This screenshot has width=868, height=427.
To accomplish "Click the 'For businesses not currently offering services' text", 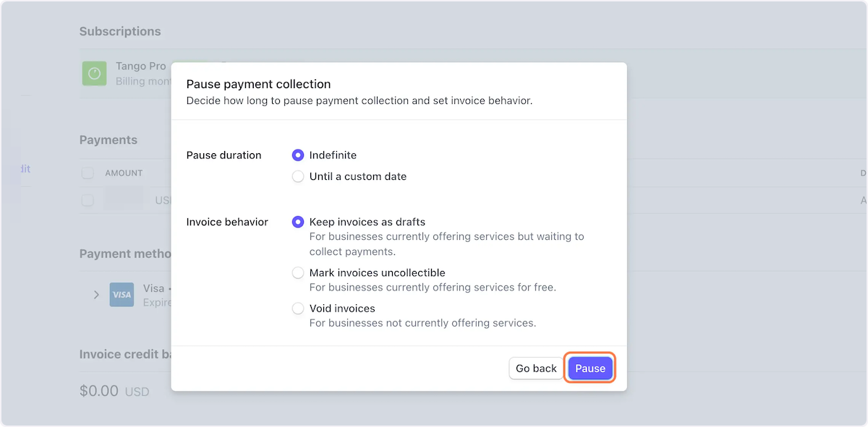I will [422, 323].
